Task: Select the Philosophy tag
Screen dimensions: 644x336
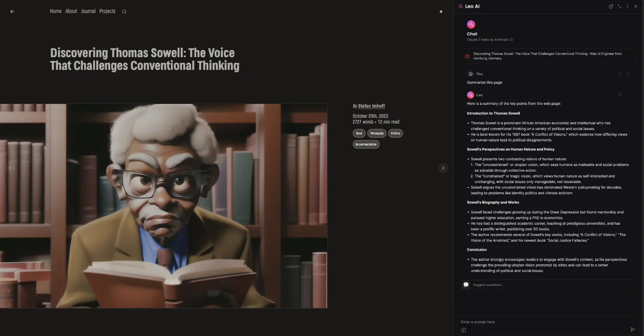Action: click(377, 133)
